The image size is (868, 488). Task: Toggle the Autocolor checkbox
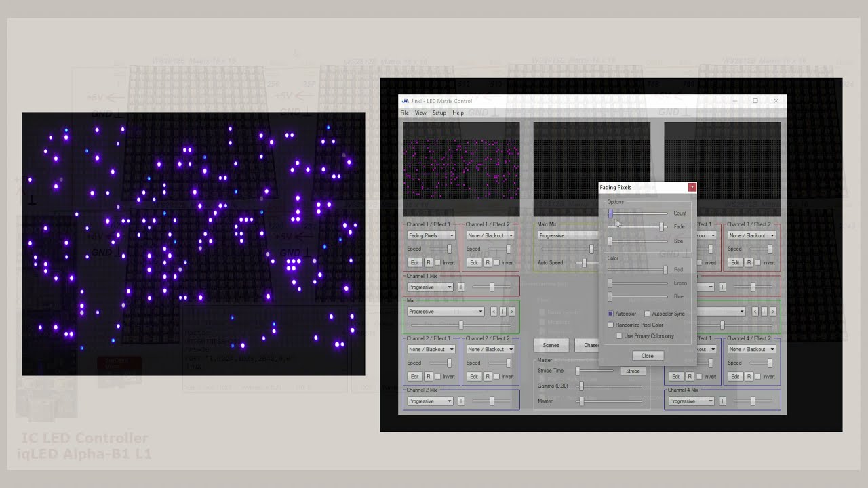coord(610,314)
